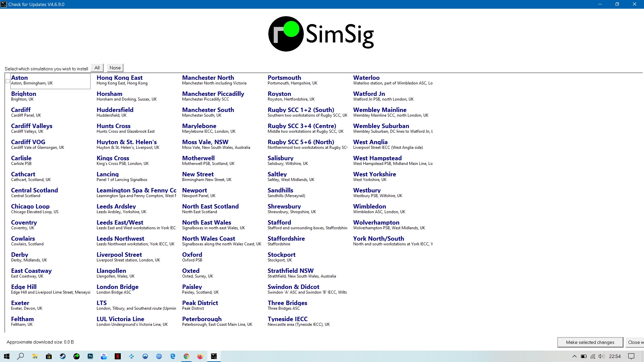The image size is (644, 362).
Task: Select the LUL Victoria Line simulation
Action: point(132,321)
